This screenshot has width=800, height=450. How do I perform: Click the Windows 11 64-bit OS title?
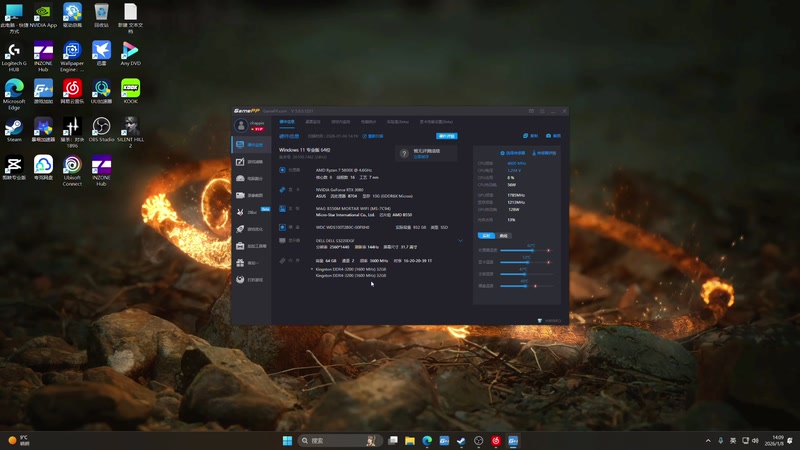tap(305, 150)
